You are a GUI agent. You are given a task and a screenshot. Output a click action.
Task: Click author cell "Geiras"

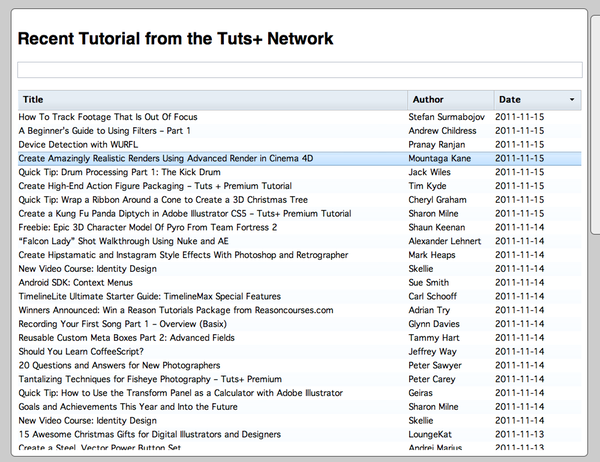(x=421, y=393)
